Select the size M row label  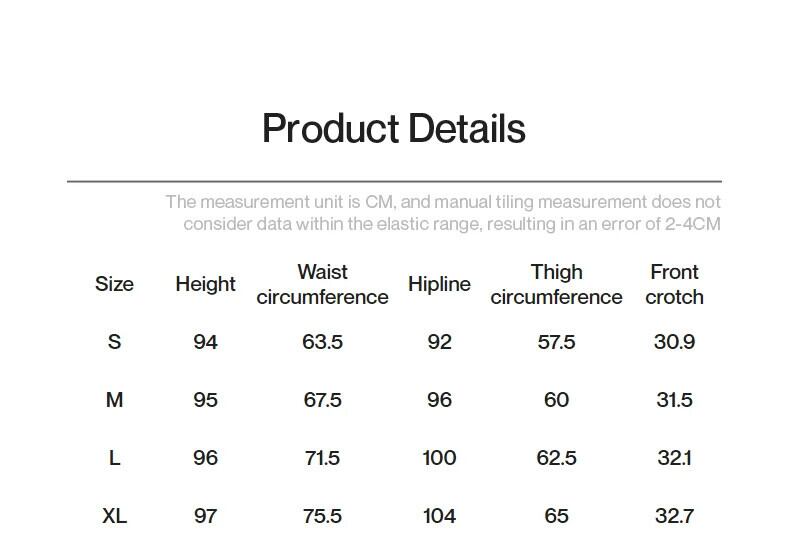click(114, 400)
